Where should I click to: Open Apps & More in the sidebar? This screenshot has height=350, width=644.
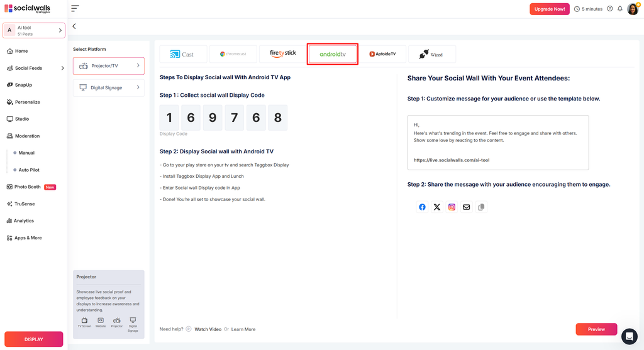[x=25, y=238]
